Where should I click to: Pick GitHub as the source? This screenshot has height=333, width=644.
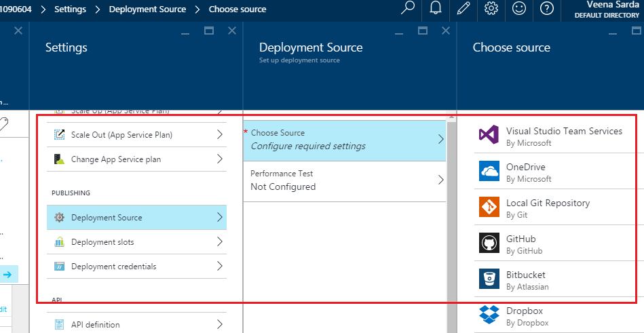(x=520, y=243)
